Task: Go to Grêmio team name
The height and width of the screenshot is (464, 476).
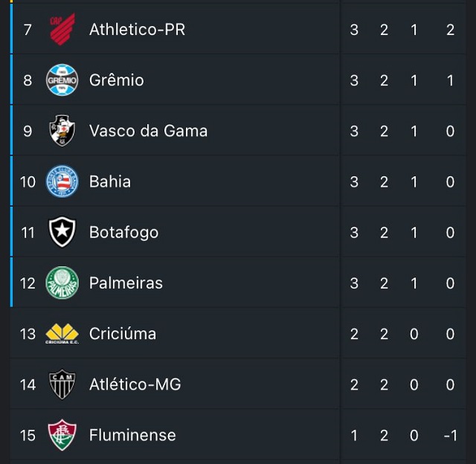Action: (x=117, y=80)
